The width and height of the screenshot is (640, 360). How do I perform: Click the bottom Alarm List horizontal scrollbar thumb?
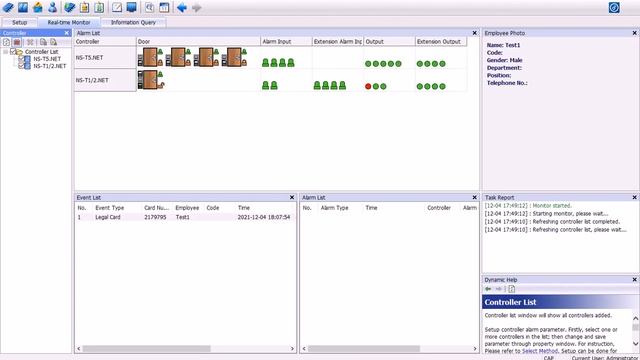(x=364, y=349)
